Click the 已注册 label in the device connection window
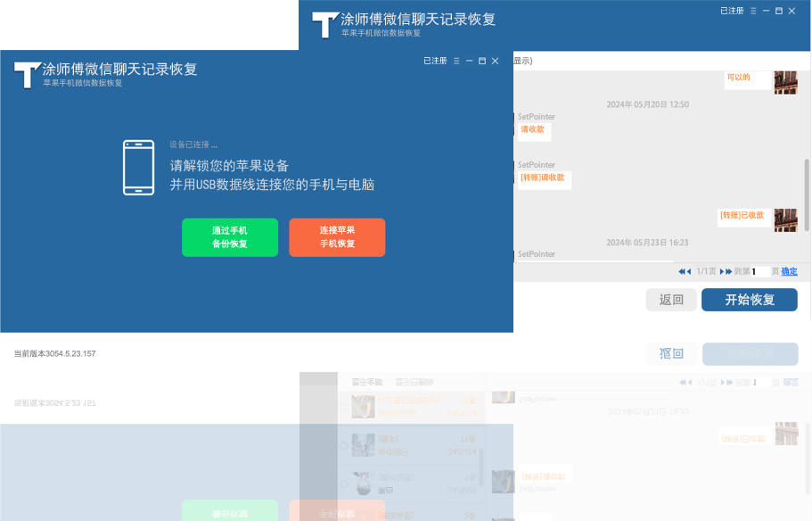 click(435, 62)
